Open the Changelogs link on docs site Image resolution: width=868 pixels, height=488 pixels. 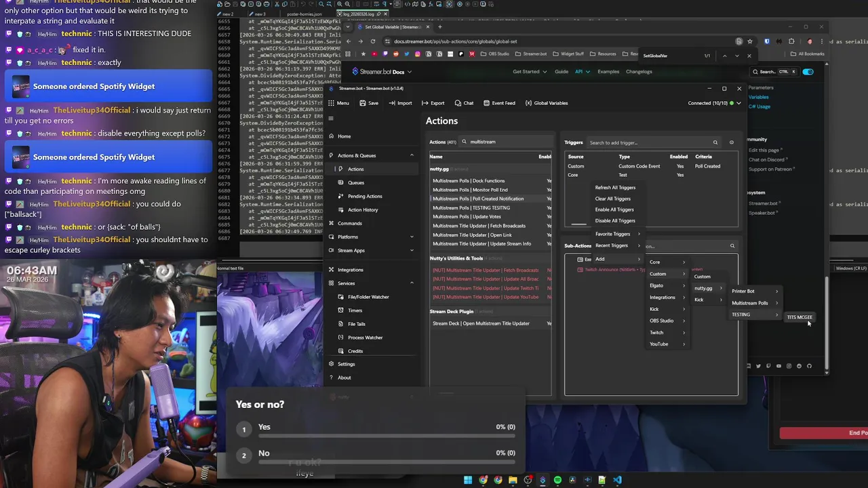(639, 71)
